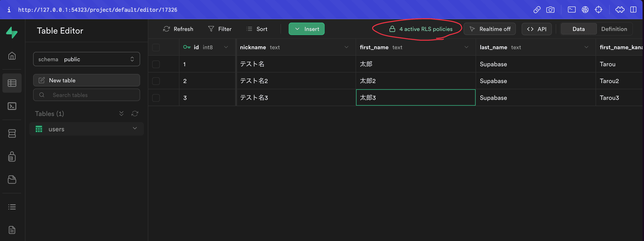Toggle the select-all header checkbox
This screenshot has height=241, width=644.
pyautogui.click(x=156, y=48)
